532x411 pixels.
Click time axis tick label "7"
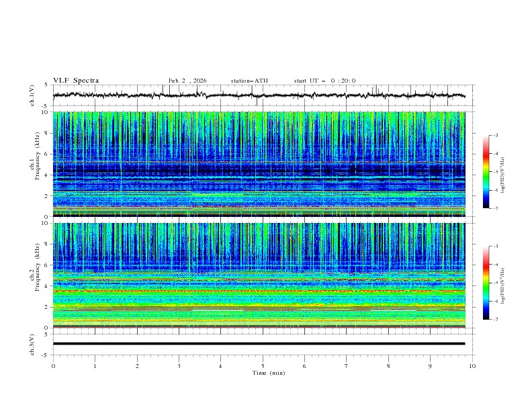tap(347, 366)
